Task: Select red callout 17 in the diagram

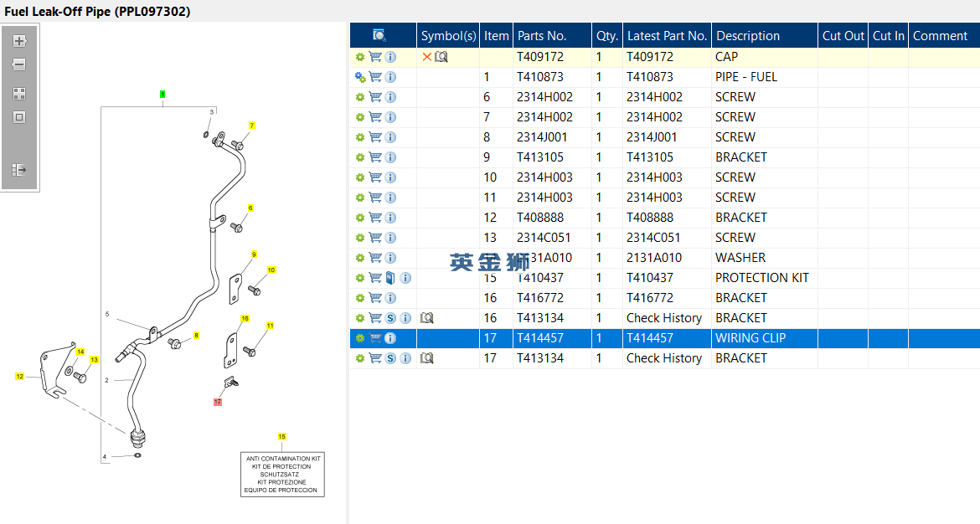Action: click(x=218, y=403)
